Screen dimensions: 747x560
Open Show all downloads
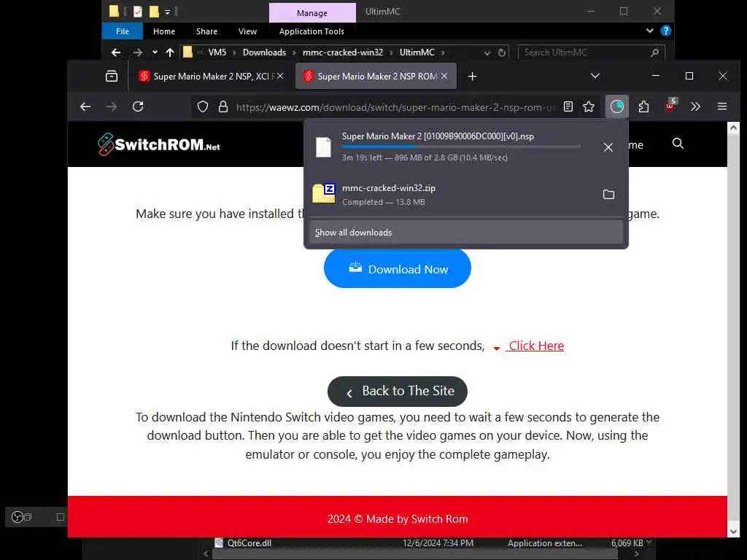click(x=466, y=233)
